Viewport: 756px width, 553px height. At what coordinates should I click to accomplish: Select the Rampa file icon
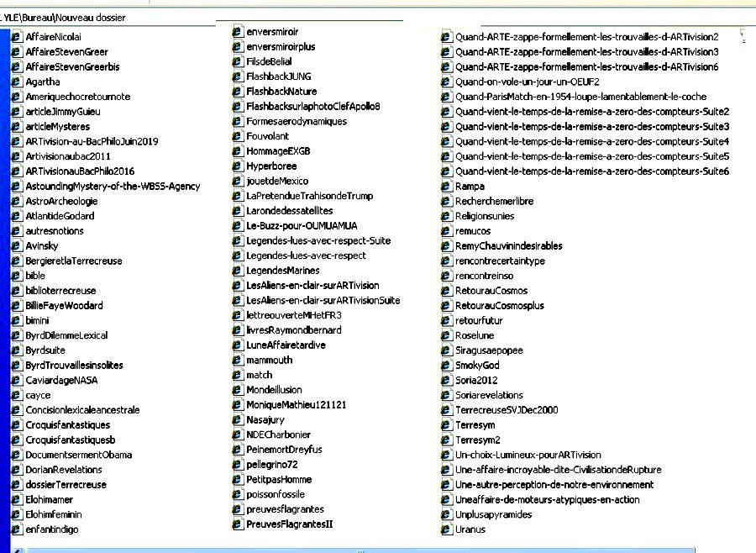click(447, 187)
